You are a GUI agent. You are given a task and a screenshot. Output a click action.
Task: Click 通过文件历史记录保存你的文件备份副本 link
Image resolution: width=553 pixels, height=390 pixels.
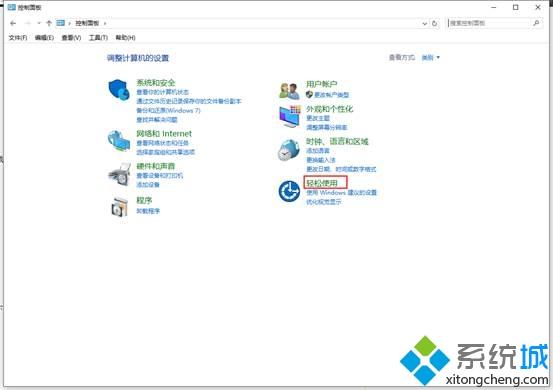point(189,102)
